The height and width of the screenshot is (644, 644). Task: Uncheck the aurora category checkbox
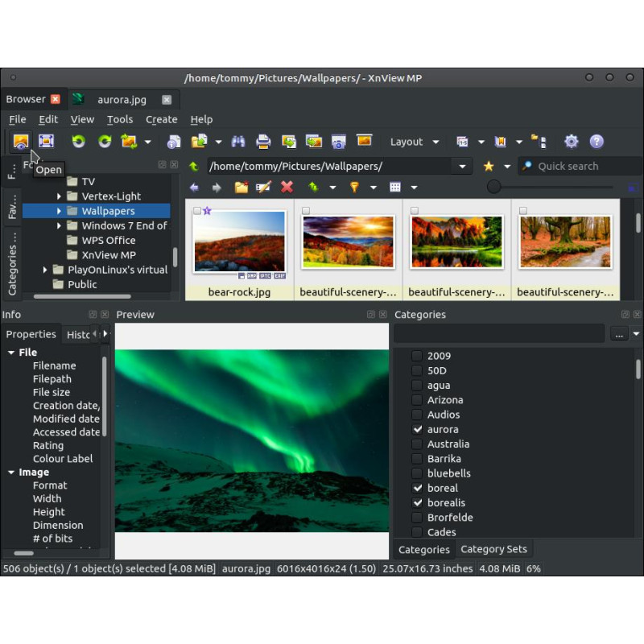(417, 429)
